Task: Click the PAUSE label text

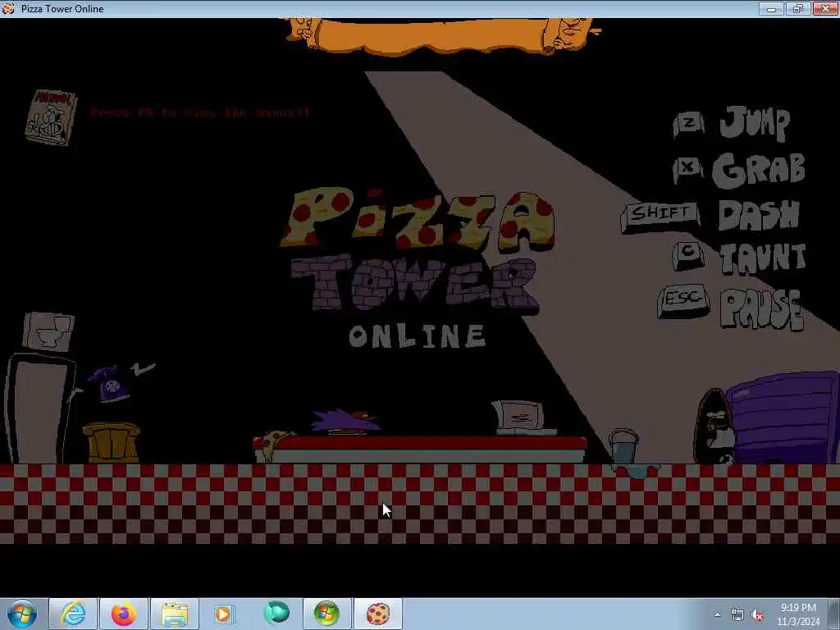Action: (x=762, y=309)
